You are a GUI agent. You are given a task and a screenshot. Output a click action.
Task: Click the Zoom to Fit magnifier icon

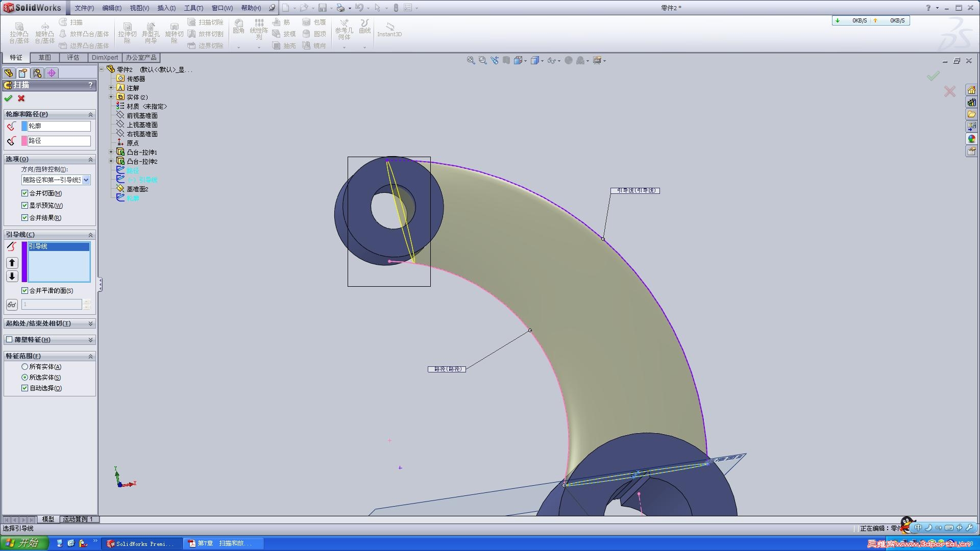(471, 60)
